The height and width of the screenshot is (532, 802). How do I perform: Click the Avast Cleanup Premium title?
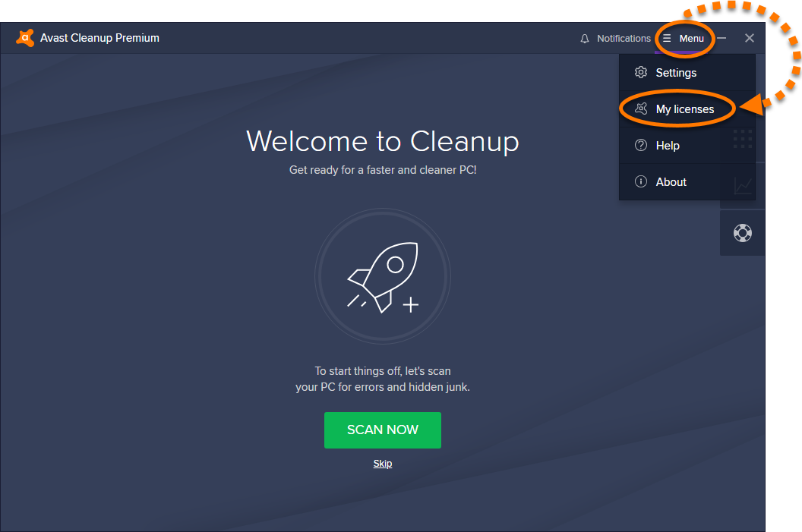click(99, 38)
